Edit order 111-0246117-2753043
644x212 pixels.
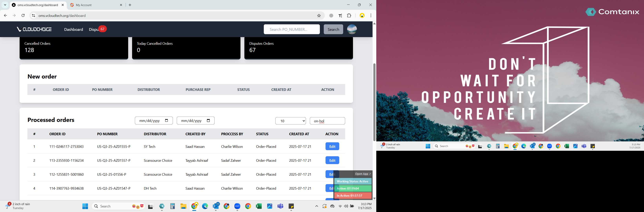[x=332, y=146]
